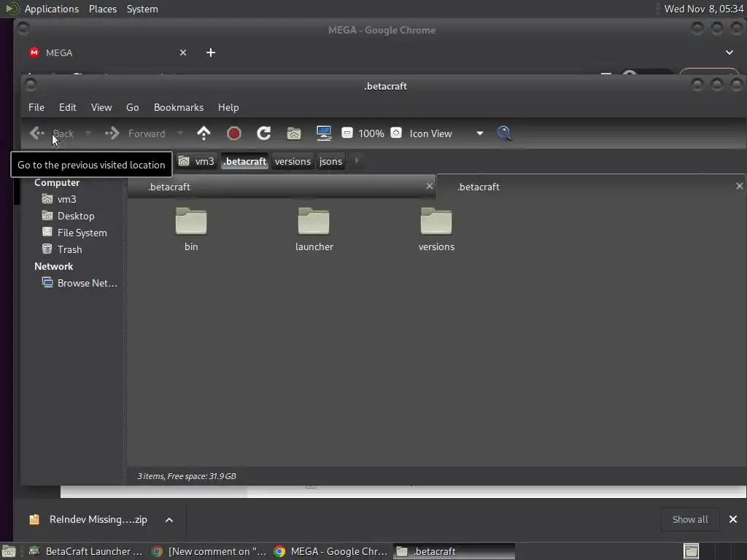This screenshot has height=560, width=747.
Task: Switch to MEGA Chrome window in taskbar
Action: pos(331,551)
